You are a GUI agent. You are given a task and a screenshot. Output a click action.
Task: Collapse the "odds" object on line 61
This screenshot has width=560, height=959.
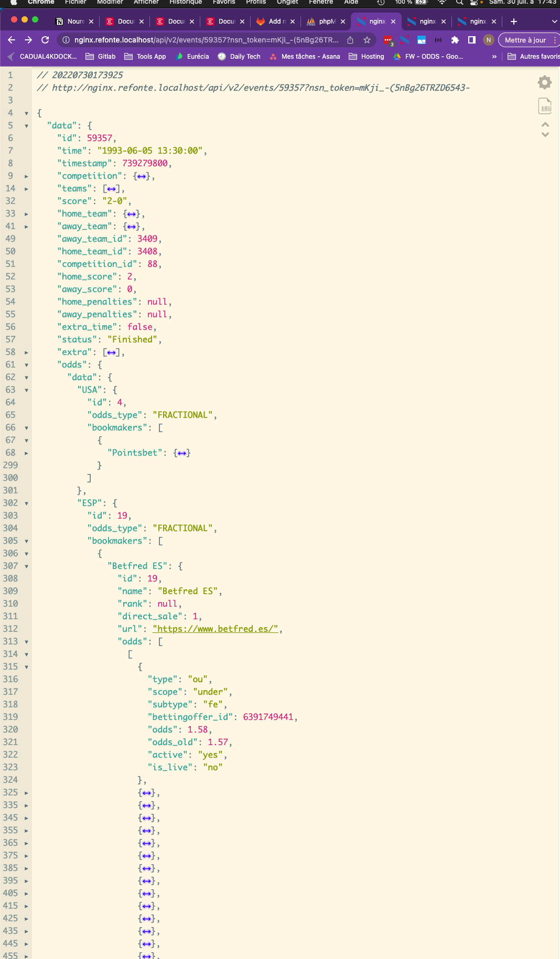[26, 365]
